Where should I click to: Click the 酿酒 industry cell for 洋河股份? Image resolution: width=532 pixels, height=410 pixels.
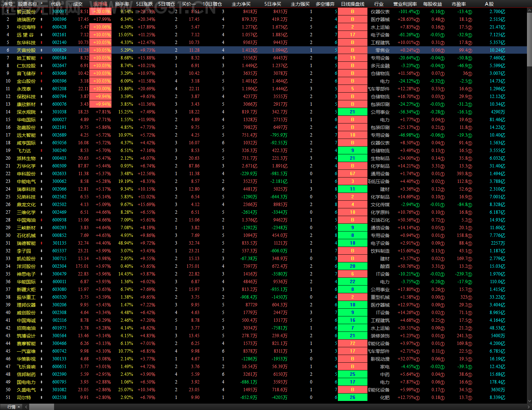tap(385, 266)
